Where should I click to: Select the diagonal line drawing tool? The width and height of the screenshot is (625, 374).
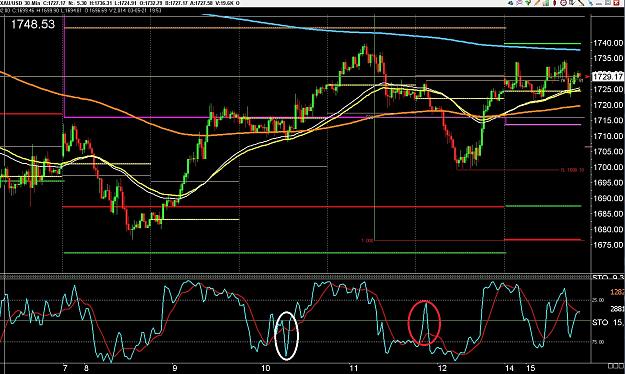tap(581, 3)
